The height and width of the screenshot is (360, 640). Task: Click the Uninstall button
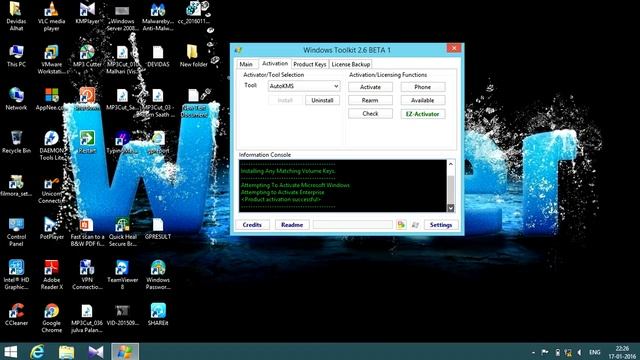[x=322, y=100]
